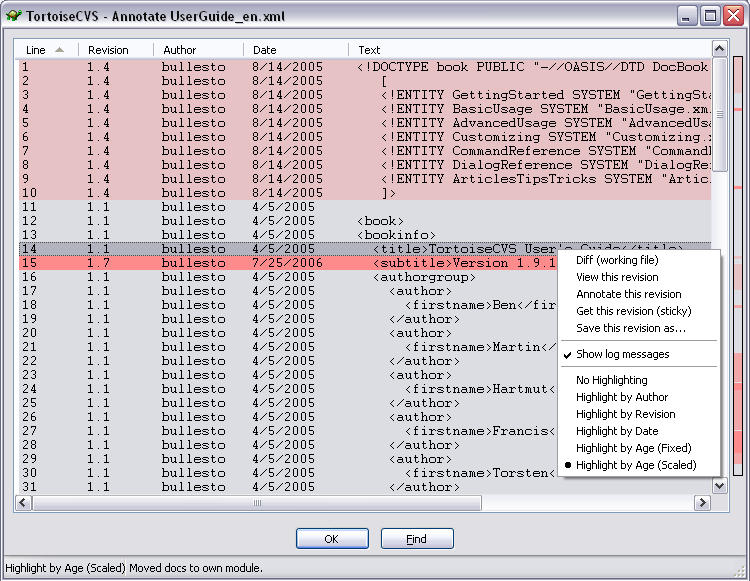Click status bar Moved docs to own module
The height and width of the screenshot is (581, 750).
(x=196, y=568)
